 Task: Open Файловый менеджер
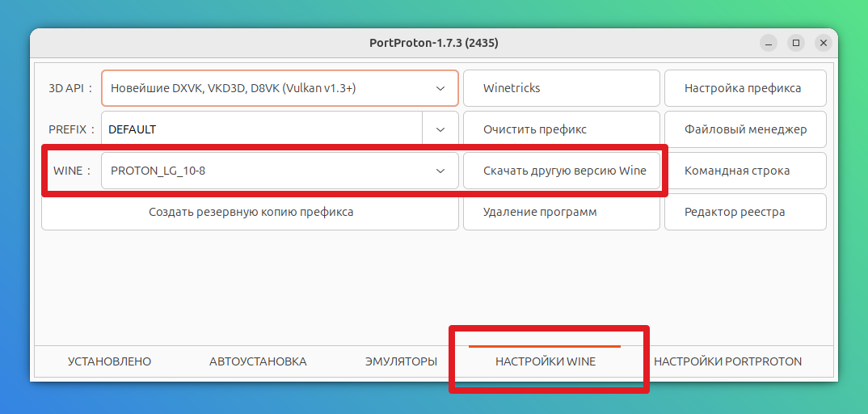pos(745,129)
